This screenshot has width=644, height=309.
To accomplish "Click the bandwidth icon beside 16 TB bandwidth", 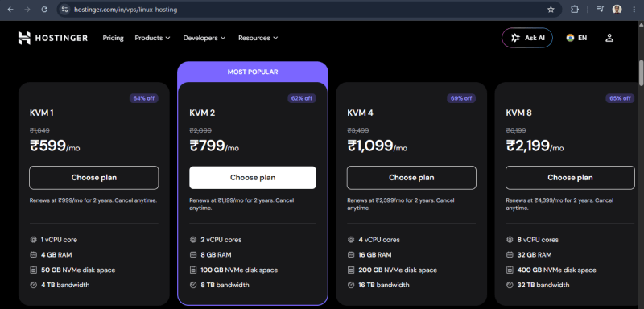I will (x=351, y=285).
